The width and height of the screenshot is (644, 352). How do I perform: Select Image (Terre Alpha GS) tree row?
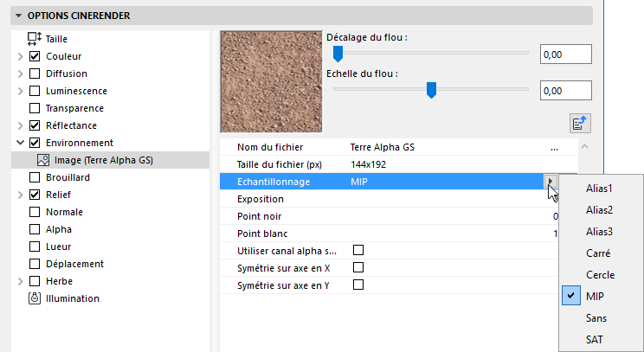click(111, 160)
